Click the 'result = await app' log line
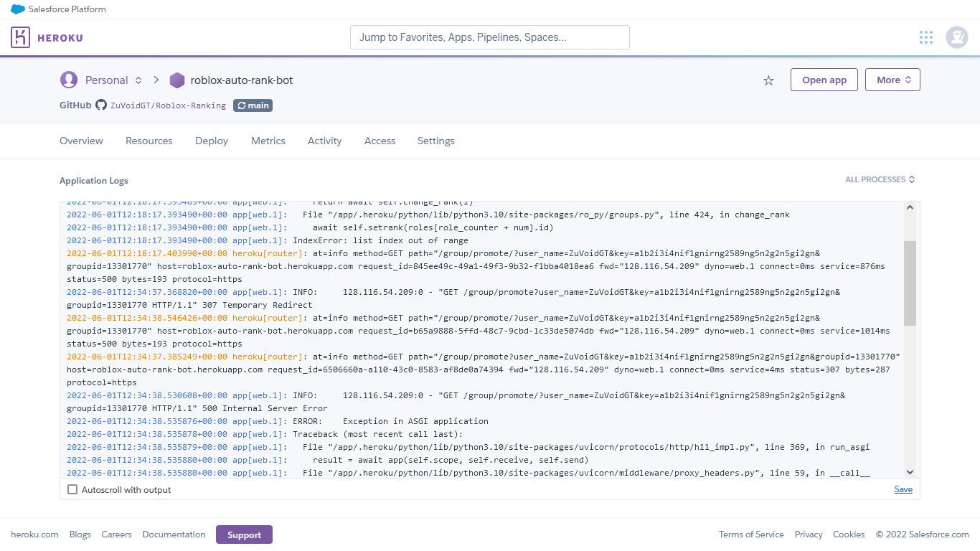This screenshot has width=980, height=551. (451, 460)
